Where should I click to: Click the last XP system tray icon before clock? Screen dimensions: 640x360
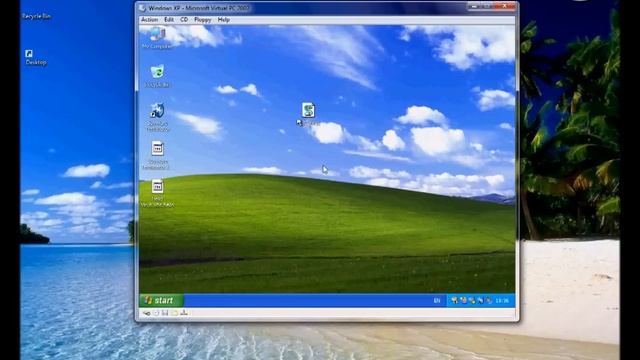click(489, 301)
